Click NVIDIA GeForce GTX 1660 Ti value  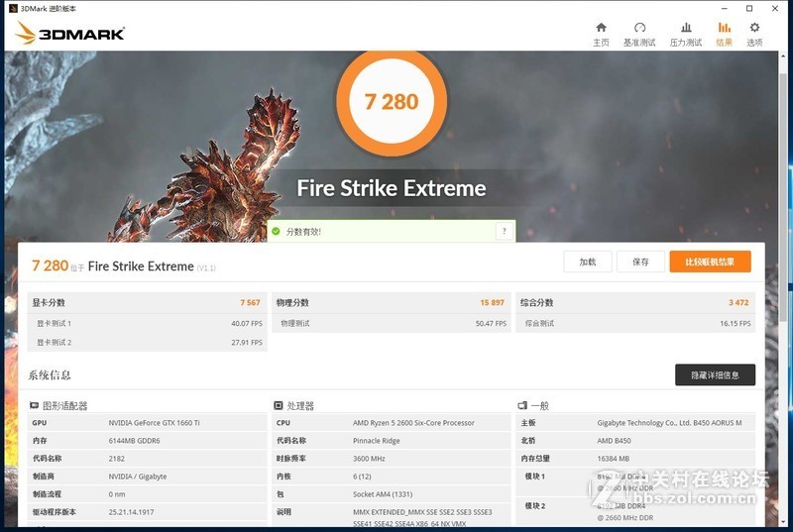pos(155,423)
